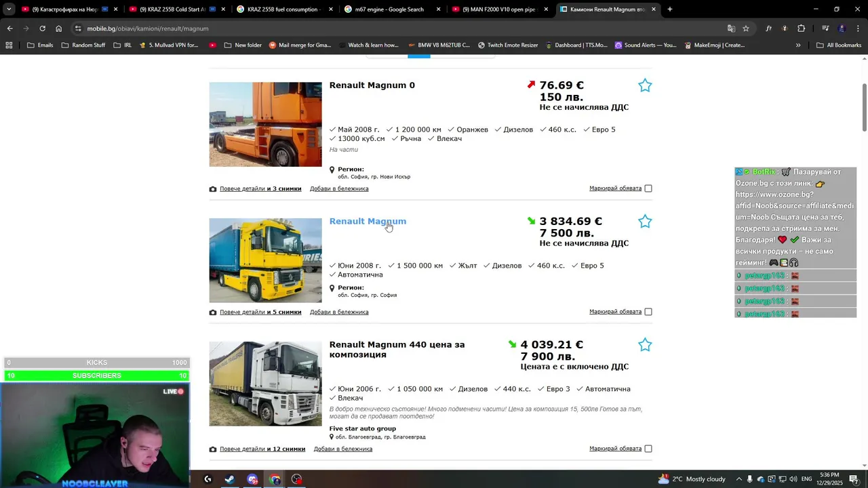Image resolution: width=868 pixels, height=488 pixels.
Task: Open the orange Renault Magnum truck photo
Action: pos(265,125)
